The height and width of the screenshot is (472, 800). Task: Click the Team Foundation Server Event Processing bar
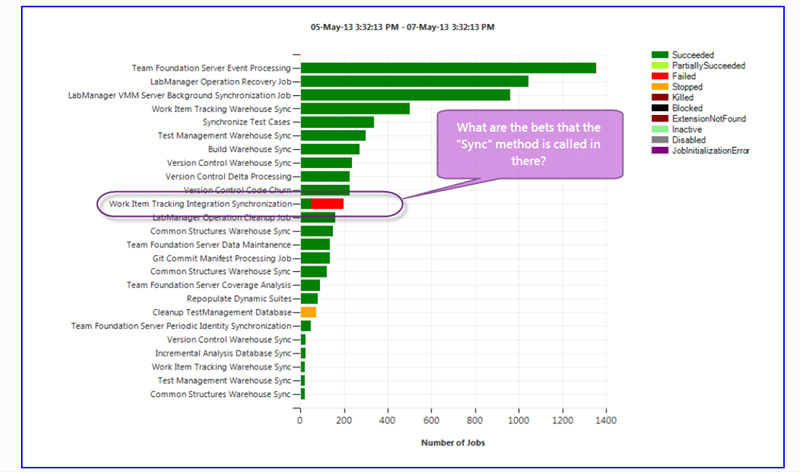pos(448,68)
